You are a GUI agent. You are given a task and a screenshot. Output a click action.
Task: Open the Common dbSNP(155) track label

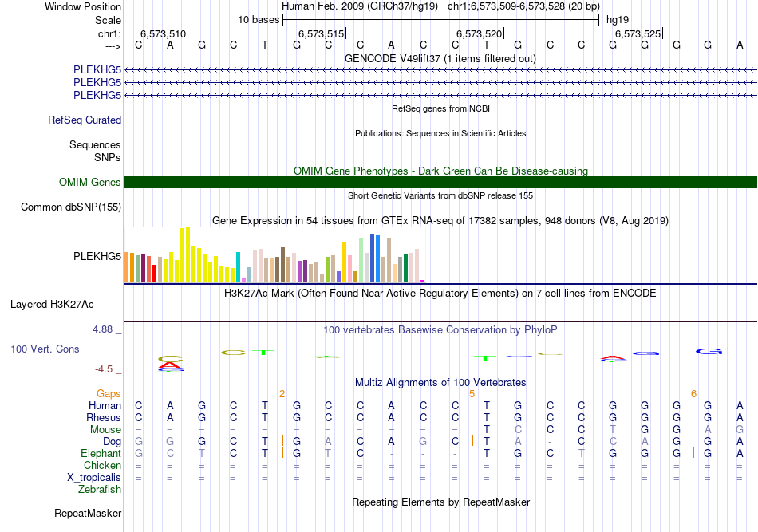tap(70, 207)
